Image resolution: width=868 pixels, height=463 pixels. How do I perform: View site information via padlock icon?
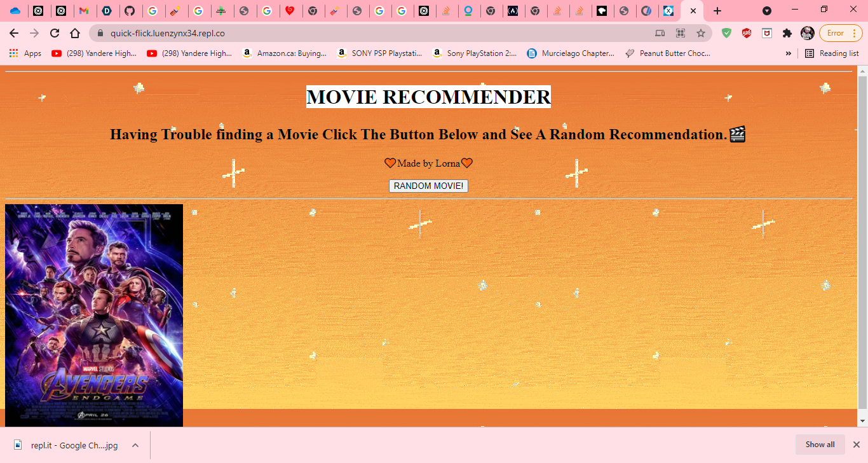tap(100, 33)
